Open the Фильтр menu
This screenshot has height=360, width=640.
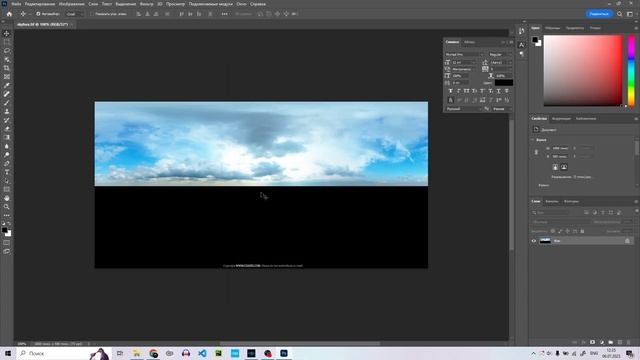click(x=147, y=4)
